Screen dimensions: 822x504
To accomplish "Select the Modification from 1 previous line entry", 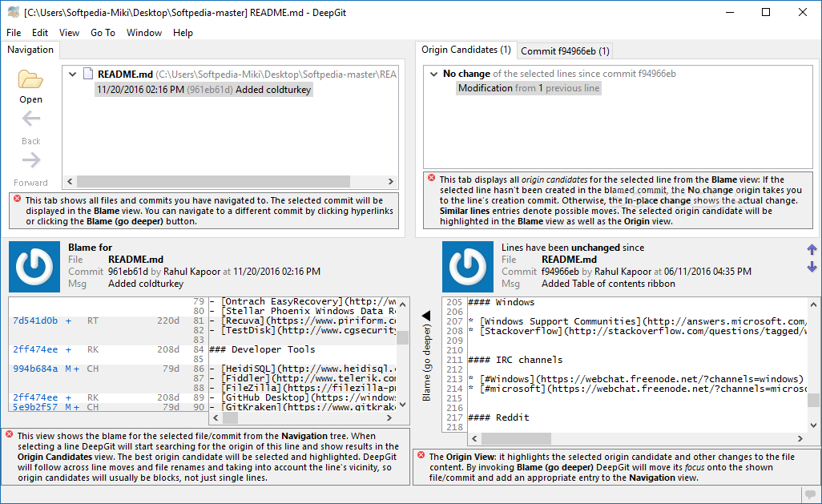I will pos(529,88).
